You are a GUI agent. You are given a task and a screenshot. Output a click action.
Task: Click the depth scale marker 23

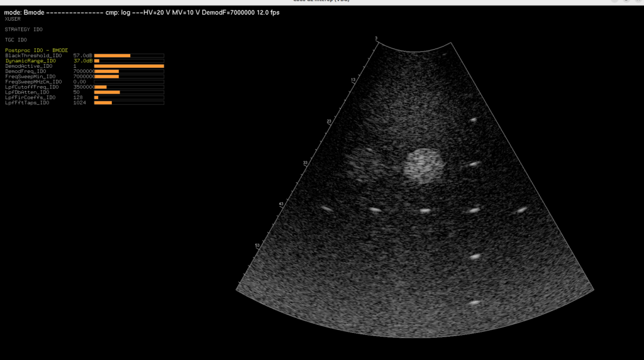click(329, 121)
